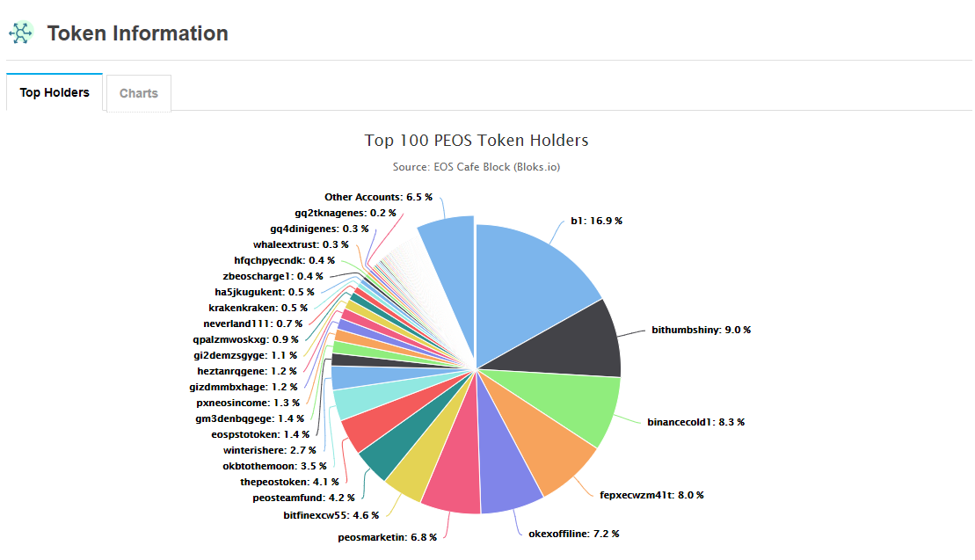
Task: Switch to the Charts tab
Action: (x=139, y=93)
